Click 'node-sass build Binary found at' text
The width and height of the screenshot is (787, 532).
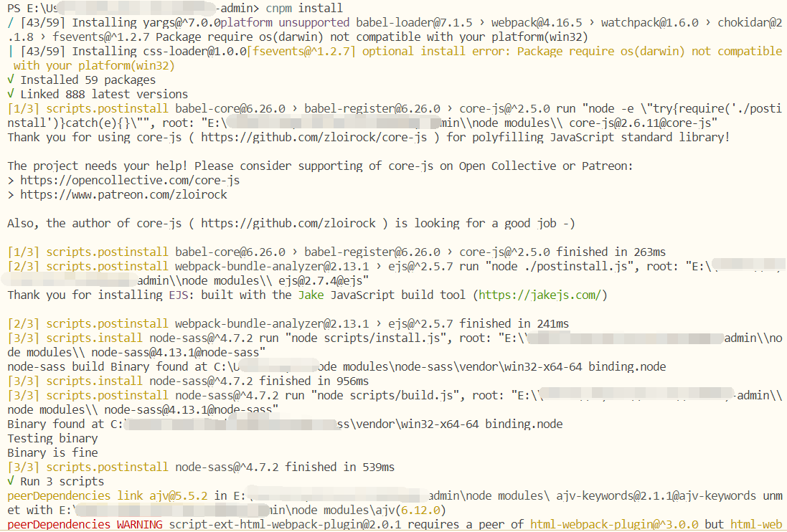click(x=108, y=367)
